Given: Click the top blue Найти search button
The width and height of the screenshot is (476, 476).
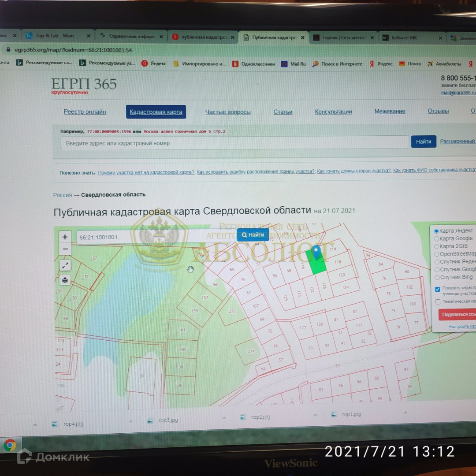Looking at the screenshot, I should click(424, 141).
